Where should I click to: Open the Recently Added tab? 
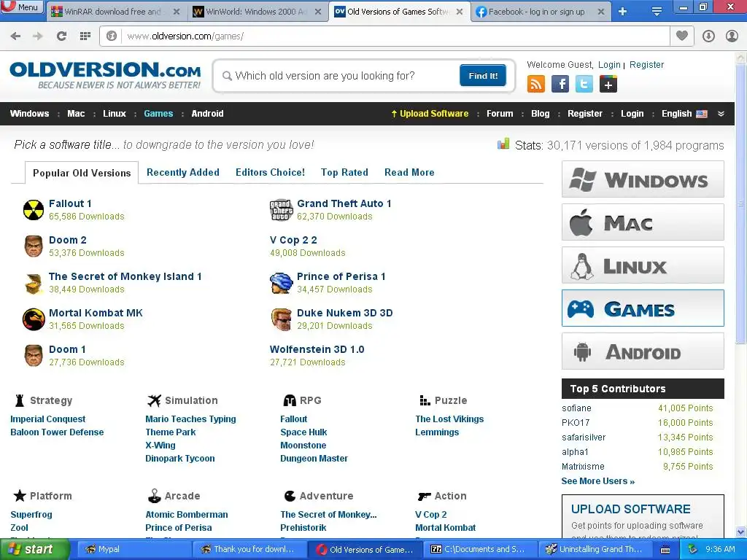(183, 172)
